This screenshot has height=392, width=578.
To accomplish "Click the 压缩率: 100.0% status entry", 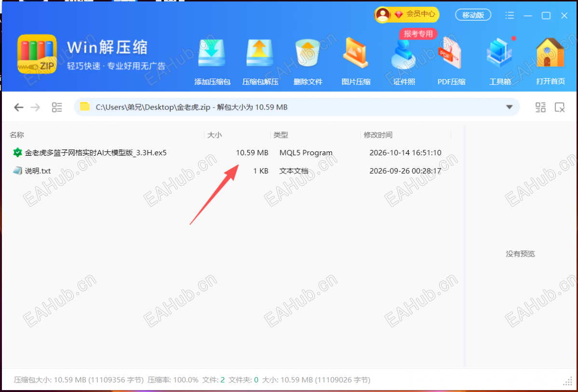I will 173,380.
